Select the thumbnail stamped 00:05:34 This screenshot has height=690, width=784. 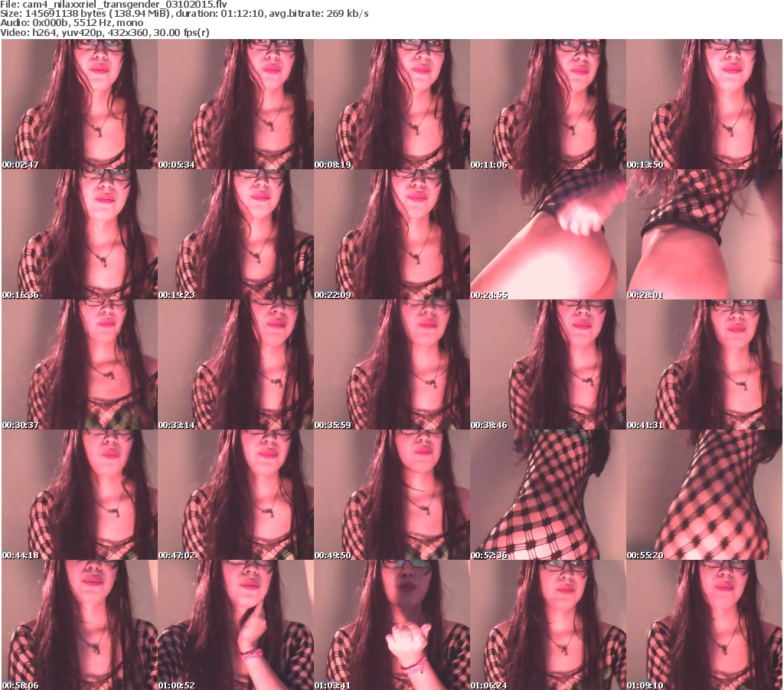click(236, 104)
